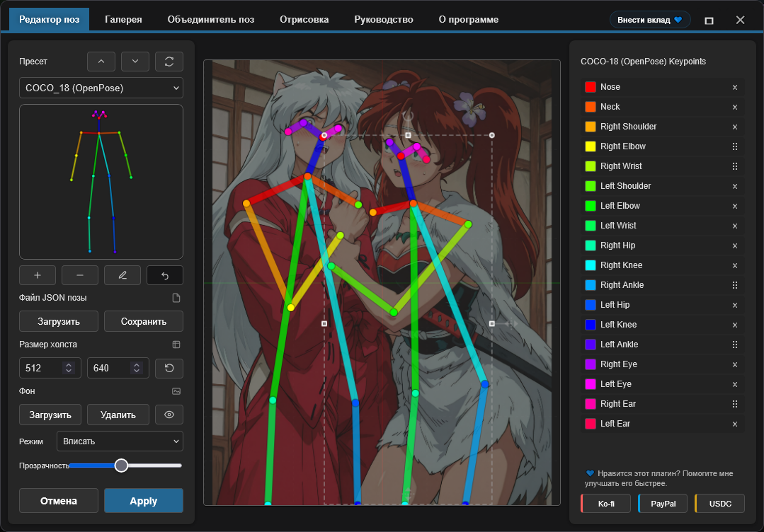The image size is (764, 532).
Task: Remove the Right Knee keypoint
Action: [x=735, y=266]
